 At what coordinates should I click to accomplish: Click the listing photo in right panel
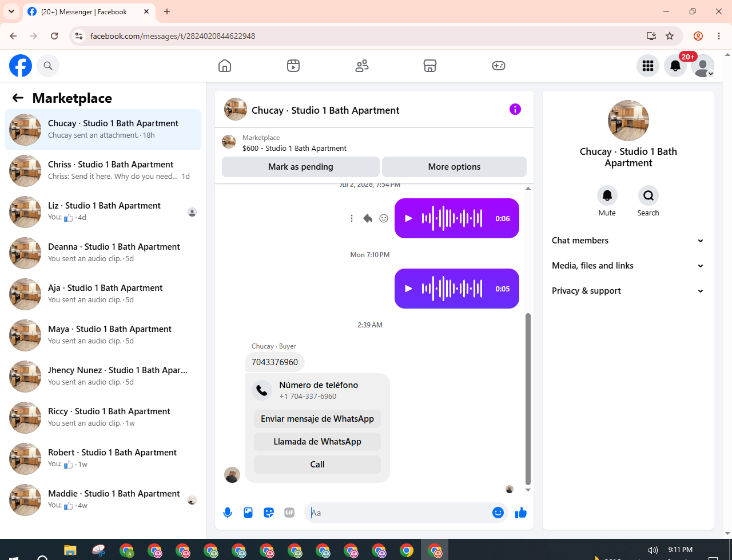[628, 121]
